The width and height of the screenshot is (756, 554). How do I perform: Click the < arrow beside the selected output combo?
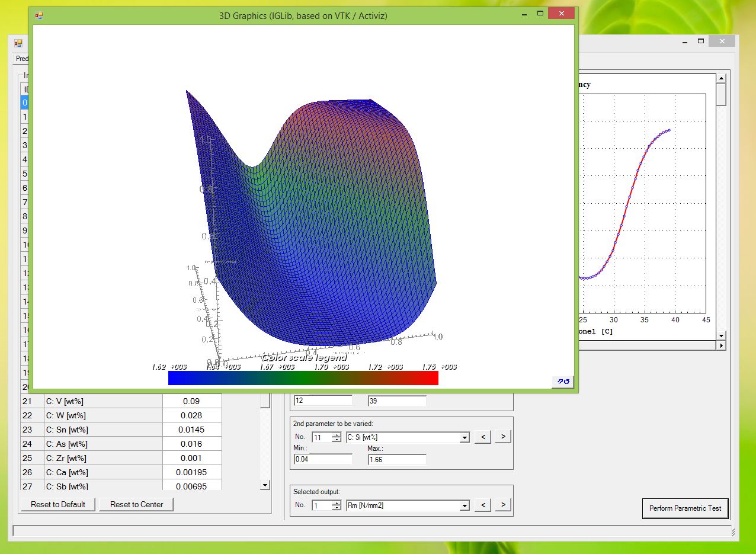click(x=482, y=506)
